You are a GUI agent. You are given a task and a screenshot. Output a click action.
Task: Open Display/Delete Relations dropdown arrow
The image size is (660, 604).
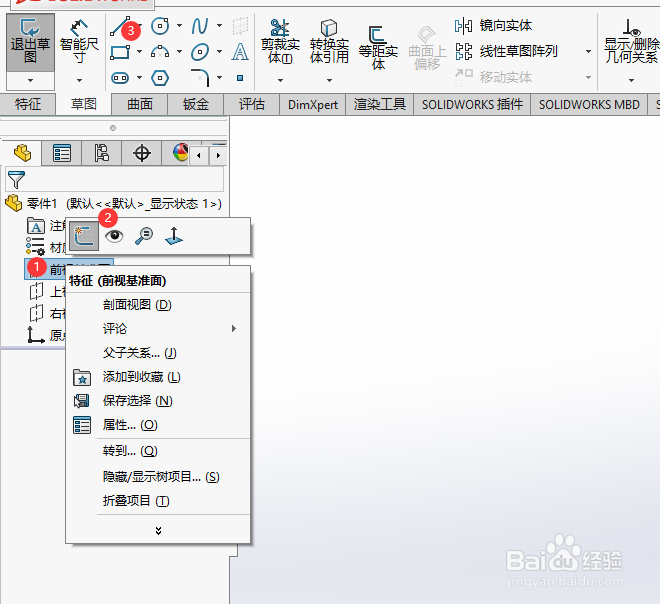[631, 80]
